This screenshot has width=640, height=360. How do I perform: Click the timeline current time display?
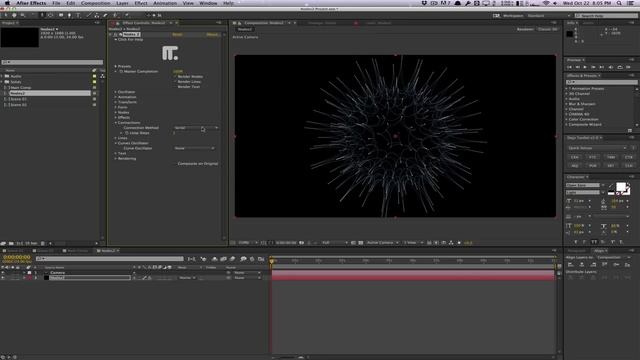click(x=17, y=257)
